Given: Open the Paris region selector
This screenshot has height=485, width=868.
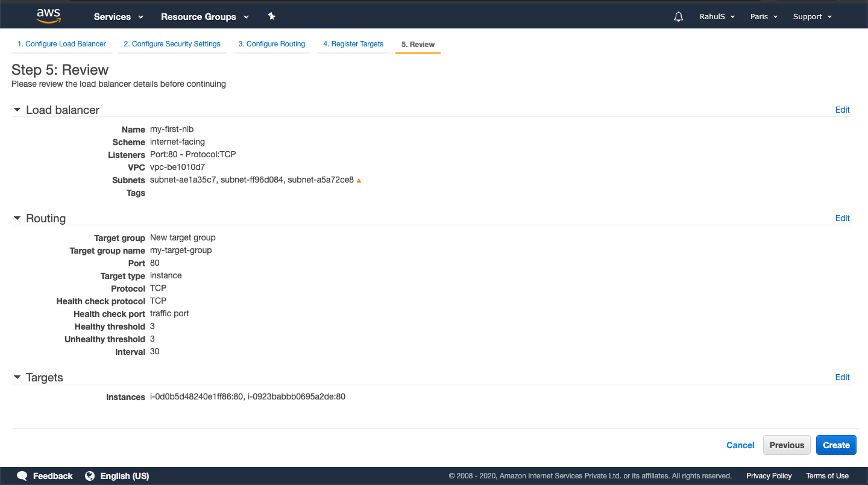Looking at the screenshot, I should point(763,16).
